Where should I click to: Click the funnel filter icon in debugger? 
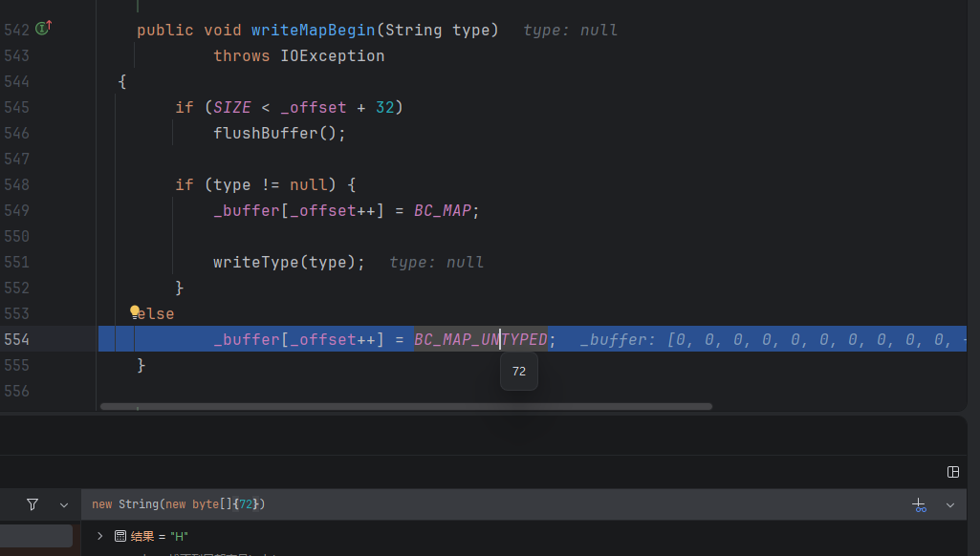(x=33, y=504)
